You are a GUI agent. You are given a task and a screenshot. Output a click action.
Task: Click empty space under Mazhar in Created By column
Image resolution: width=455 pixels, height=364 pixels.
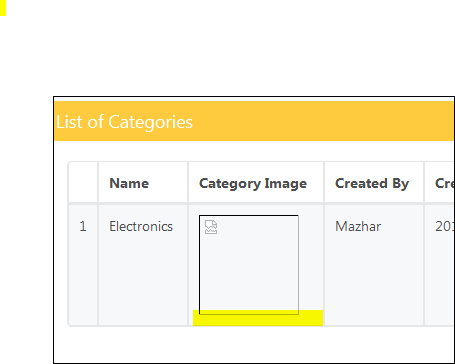click(x=374, y=280)
